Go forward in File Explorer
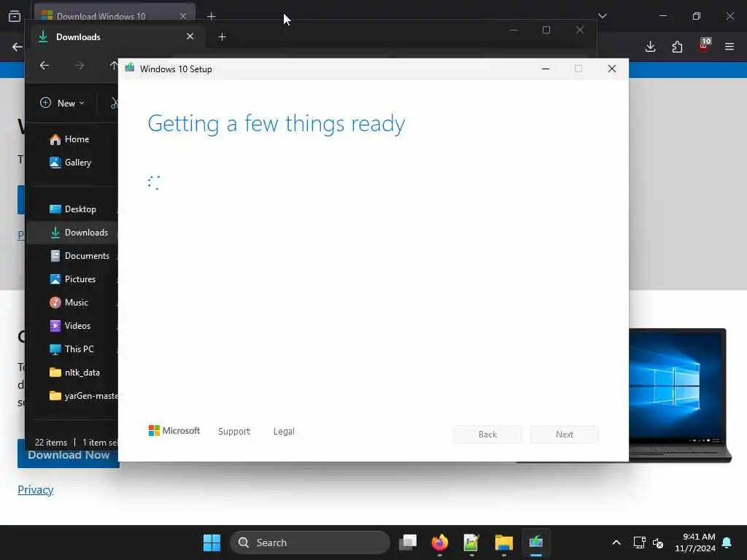This screenshot has width=747, height=560. (x=80, y=65)
